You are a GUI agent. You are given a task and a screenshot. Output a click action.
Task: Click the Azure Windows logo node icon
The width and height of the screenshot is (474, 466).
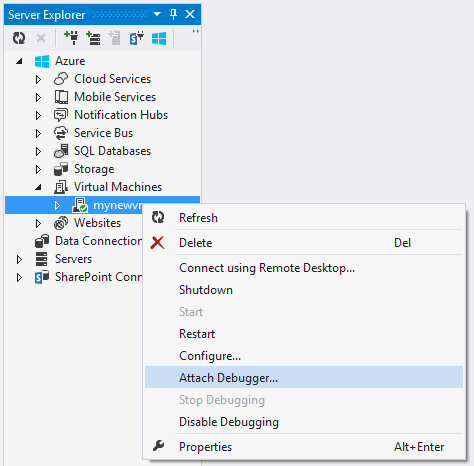click(x=42, y=61)
